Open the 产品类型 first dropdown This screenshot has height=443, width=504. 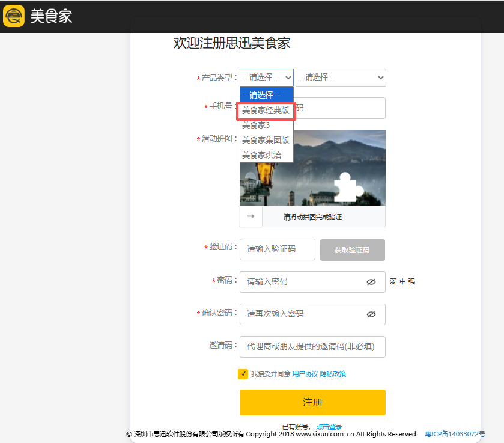[x=266, y=78]
